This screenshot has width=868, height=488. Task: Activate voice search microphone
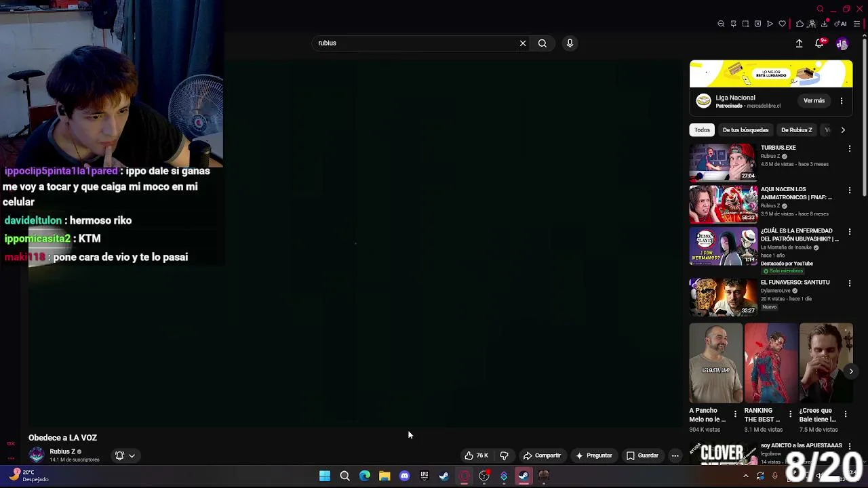point(570,43)
